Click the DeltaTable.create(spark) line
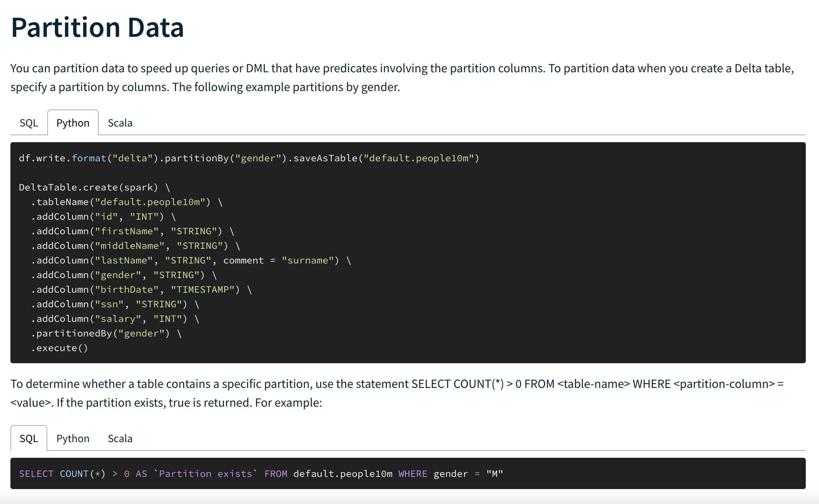Viewport: 819px width, 504px height. tap(94, 188)
